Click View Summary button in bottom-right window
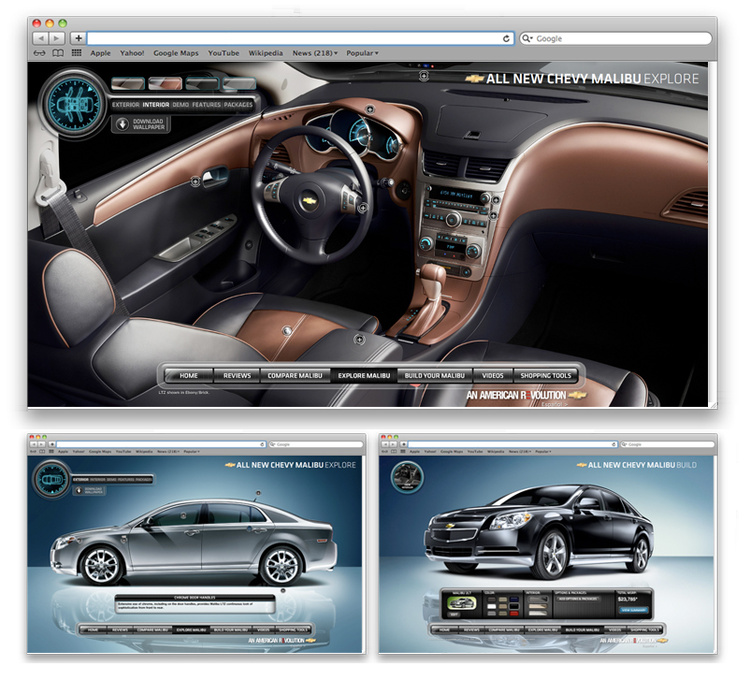The width and height of the screenshot is (750, 682). (633, 610)
